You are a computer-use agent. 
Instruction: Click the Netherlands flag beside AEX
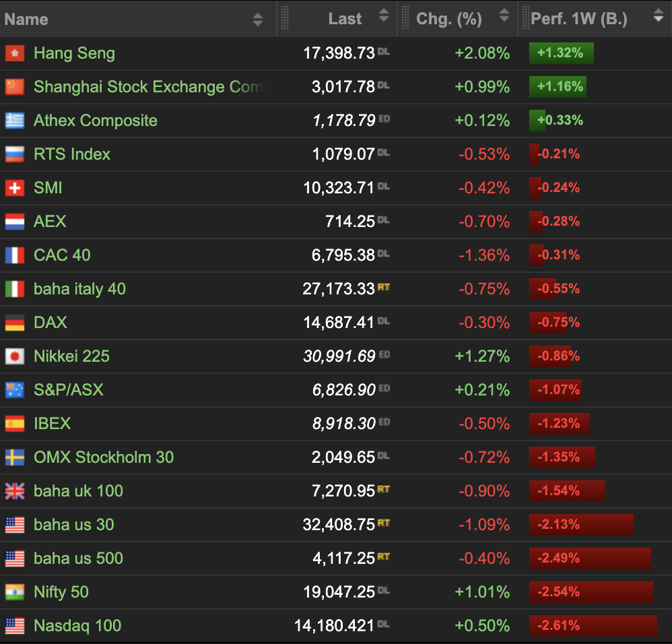pyautogui.click(x=15, y=222)
